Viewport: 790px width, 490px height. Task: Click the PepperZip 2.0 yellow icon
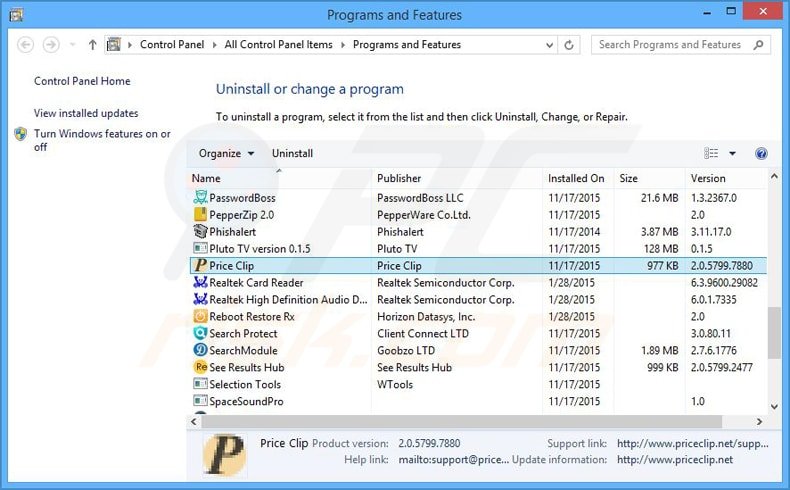click(201, 215)
